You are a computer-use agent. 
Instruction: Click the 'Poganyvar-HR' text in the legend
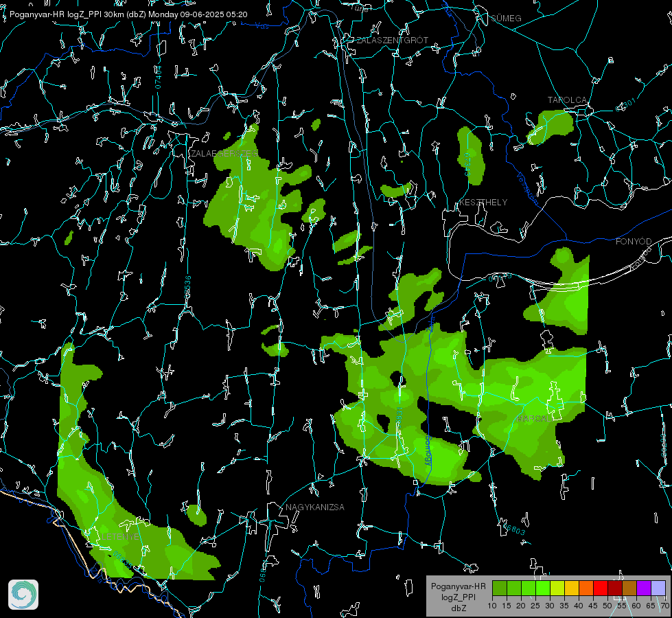(458, 586)
